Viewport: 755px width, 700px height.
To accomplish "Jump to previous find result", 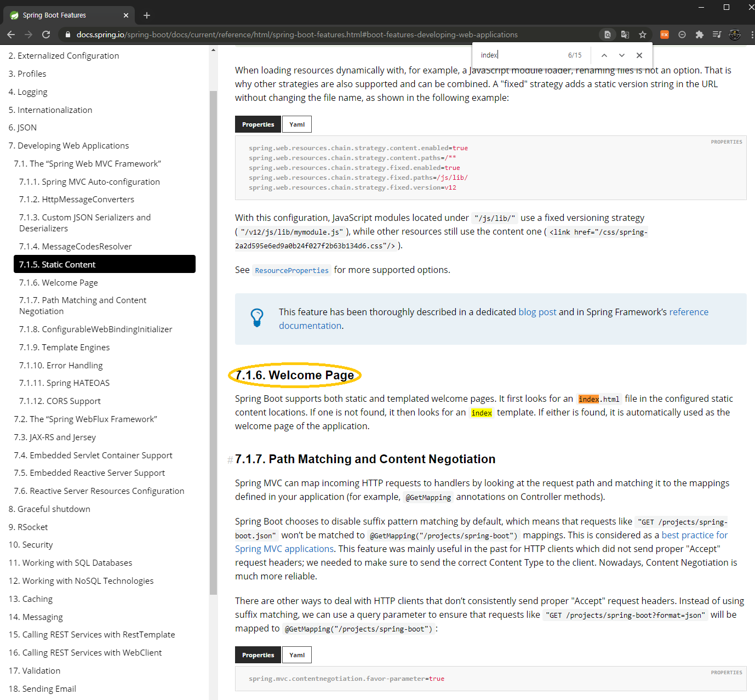I will point(604,55).
